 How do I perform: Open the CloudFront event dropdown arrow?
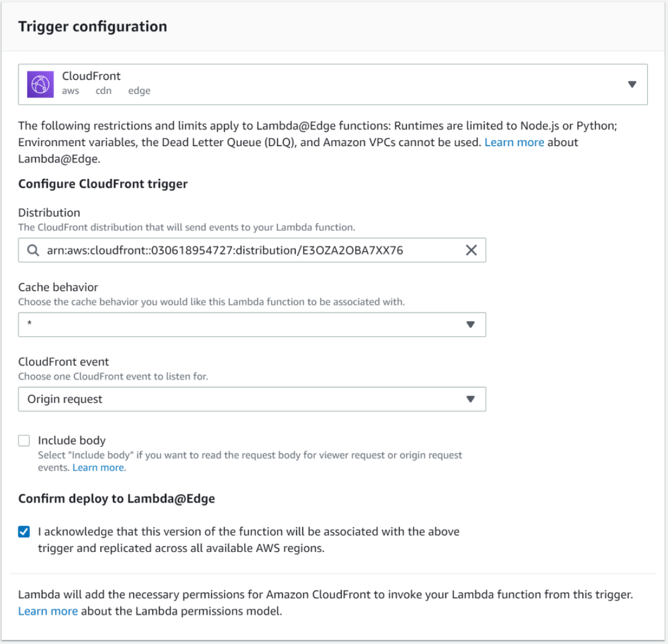(x=470, y=399)
